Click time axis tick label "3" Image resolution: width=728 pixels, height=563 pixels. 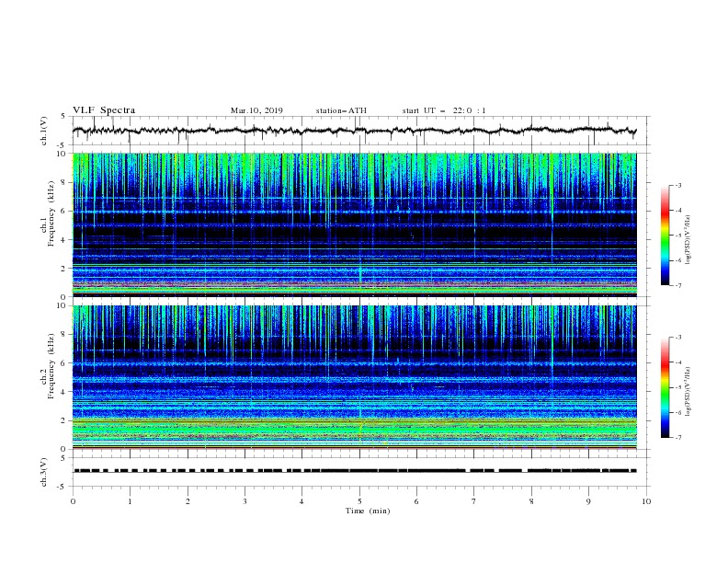click(245, 501)
